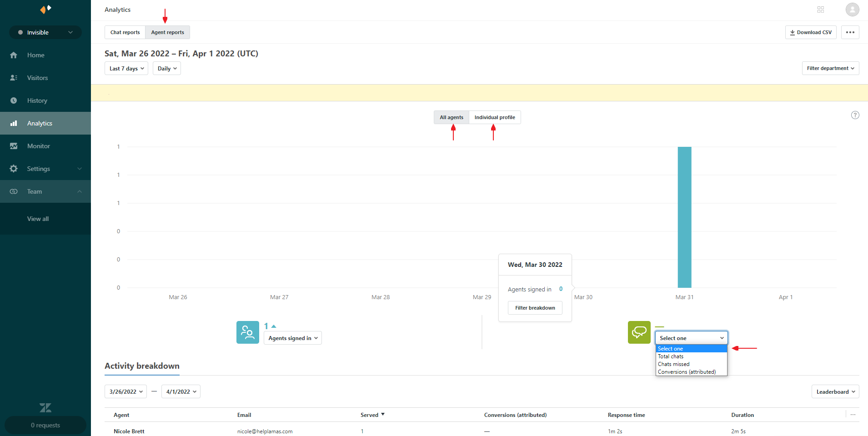The image size is (868, 436).
Task: Click the Filter breakdown button
Action: 535,308
